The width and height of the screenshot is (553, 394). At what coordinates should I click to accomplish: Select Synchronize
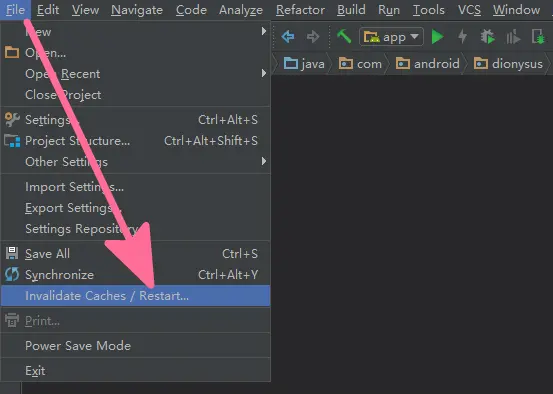coord(135,274)
